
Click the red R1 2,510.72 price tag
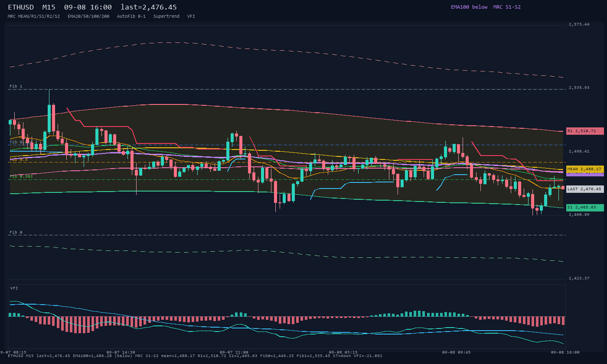tap(585, 131)
